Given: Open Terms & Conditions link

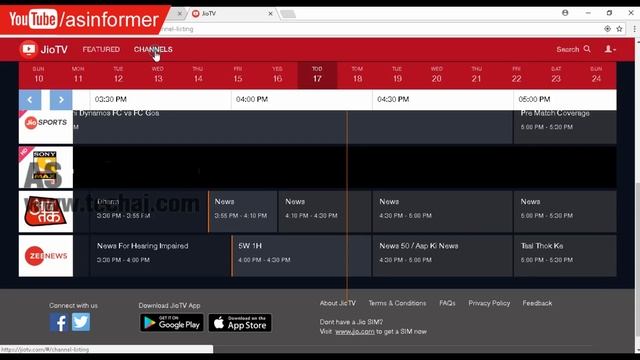Looking at the screenshot, I should point(397,303).
